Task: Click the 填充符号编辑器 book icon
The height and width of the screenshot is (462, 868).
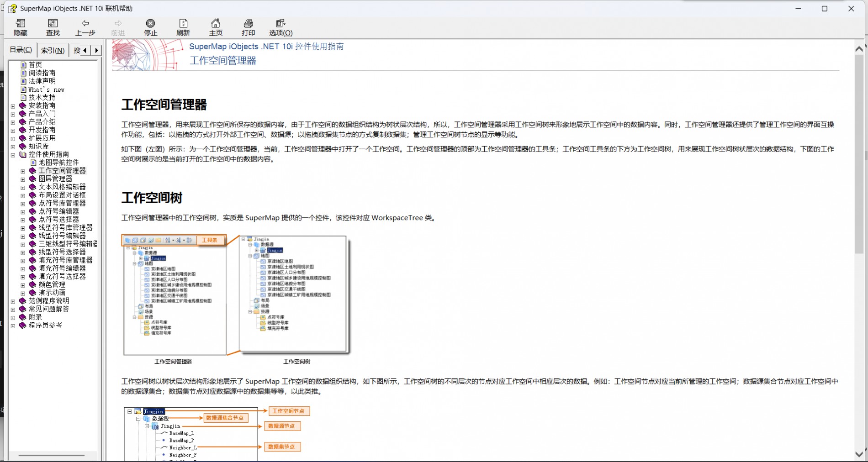Action: pyautogui.click(x=32, y=268)
